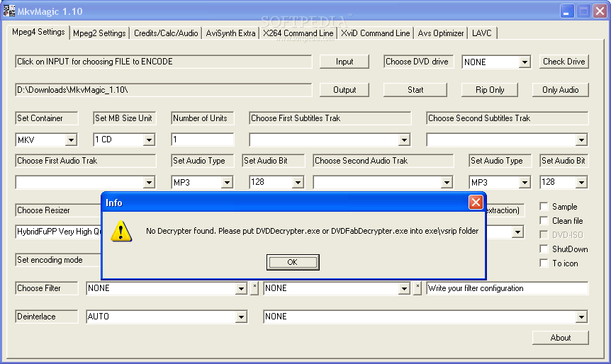Image resolution: width=611 pixels, height=364 pixels.
Task: Enable the Sample checkbox
Action: coord(544,206)
